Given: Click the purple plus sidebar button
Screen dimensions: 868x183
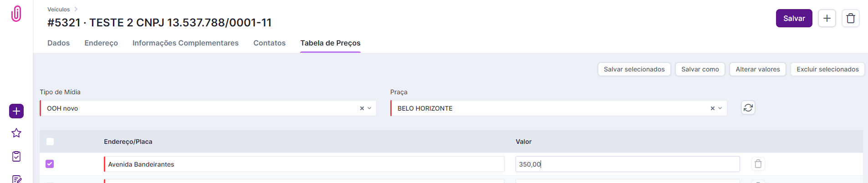Looking at the screenshot, I should point(16,111).
